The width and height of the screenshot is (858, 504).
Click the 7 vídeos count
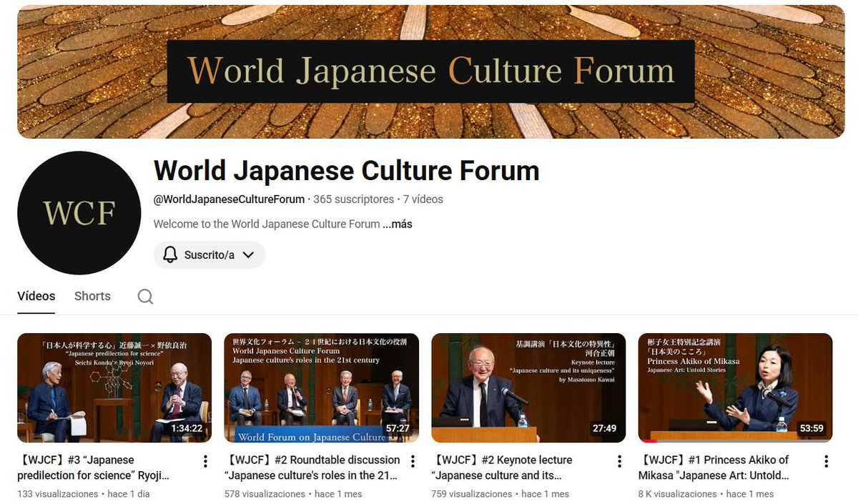click(x=423, y=199)
